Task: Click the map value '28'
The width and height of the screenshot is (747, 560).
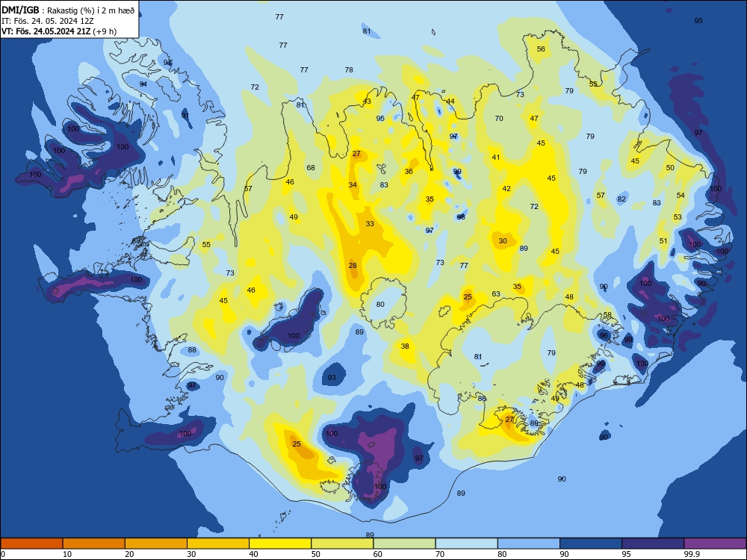Action: point(353,266)
